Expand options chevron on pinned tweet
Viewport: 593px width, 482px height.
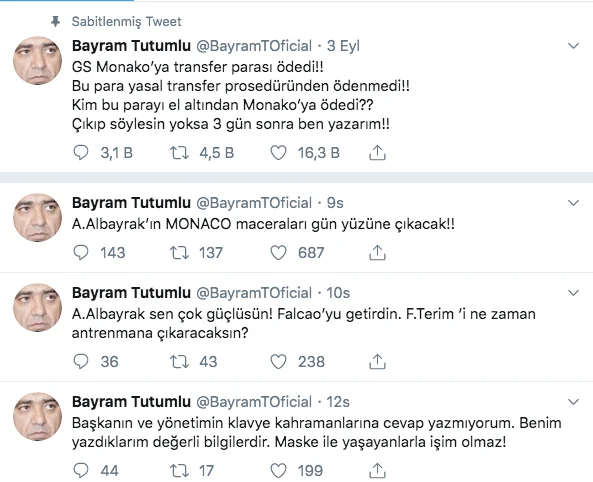(x=573, y=46)
